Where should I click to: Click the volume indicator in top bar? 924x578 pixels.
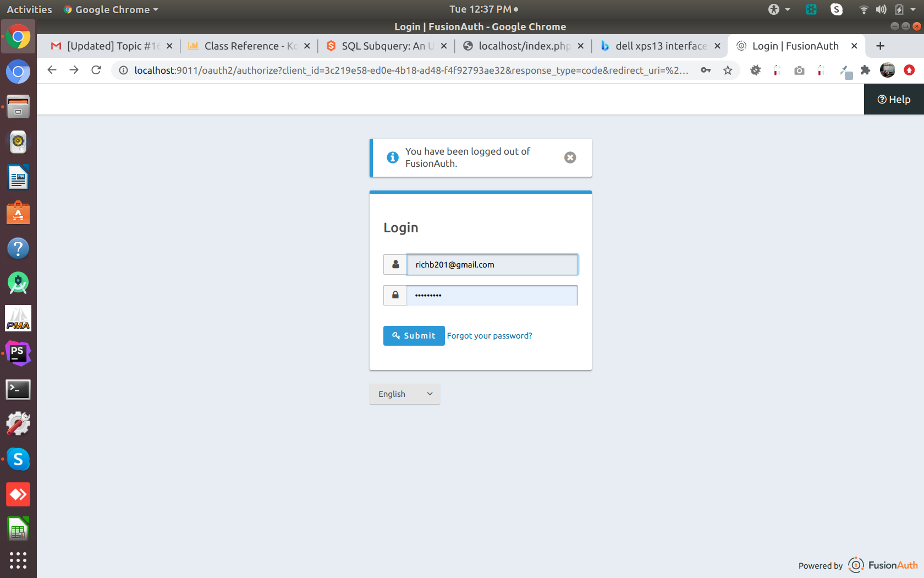881,9
